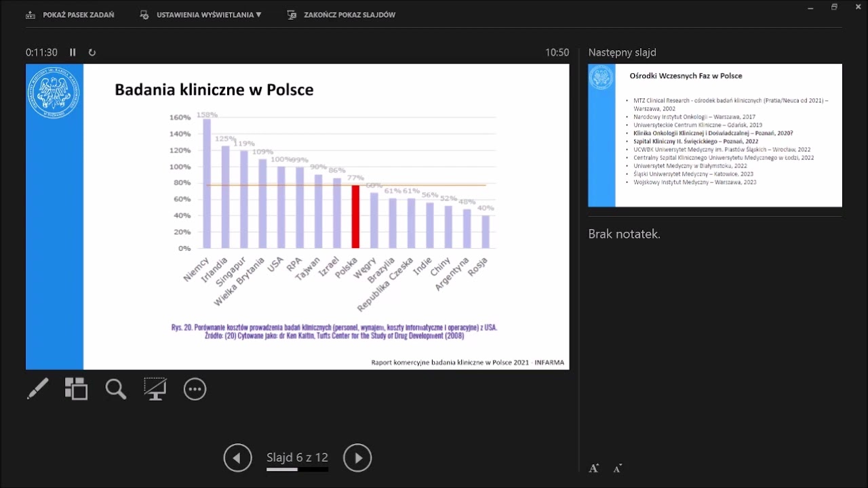Click the red Polska bar in chart
The width and height of the screenshot is (868, 488).
click(355, 217)
